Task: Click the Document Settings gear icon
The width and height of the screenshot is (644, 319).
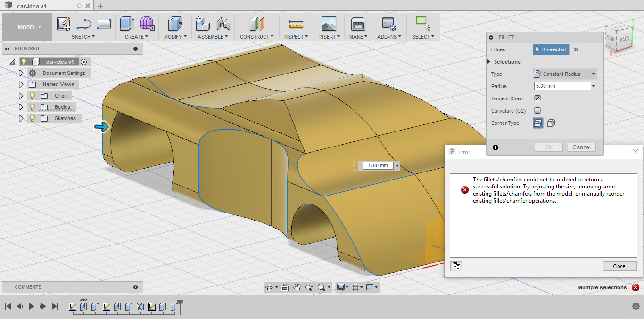Action: [32, 73]
